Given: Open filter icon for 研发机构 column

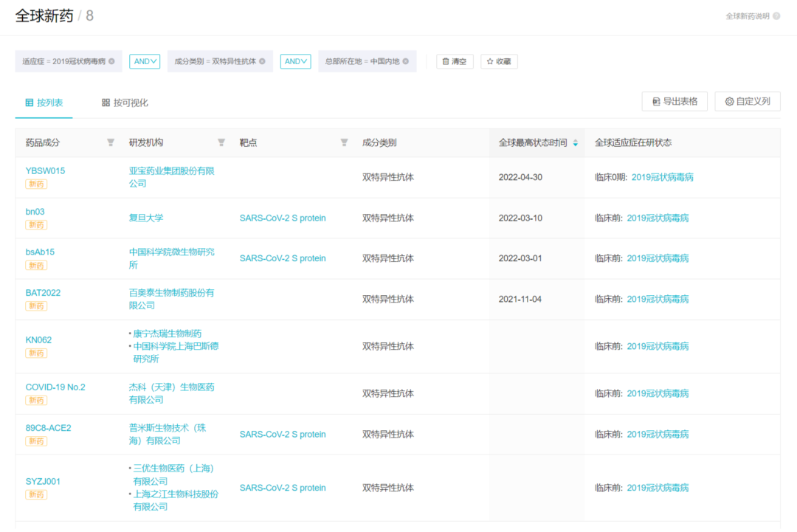Looking at the screenshot, I should tap(221, 143).
